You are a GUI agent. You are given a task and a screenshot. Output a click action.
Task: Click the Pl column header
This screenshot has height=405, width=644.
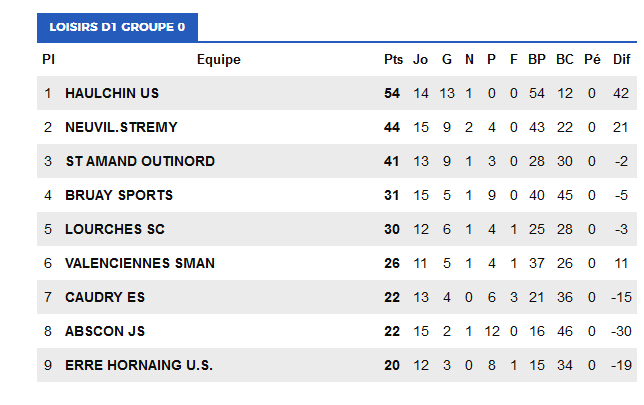pyautogui.click(x=48, y=60)
